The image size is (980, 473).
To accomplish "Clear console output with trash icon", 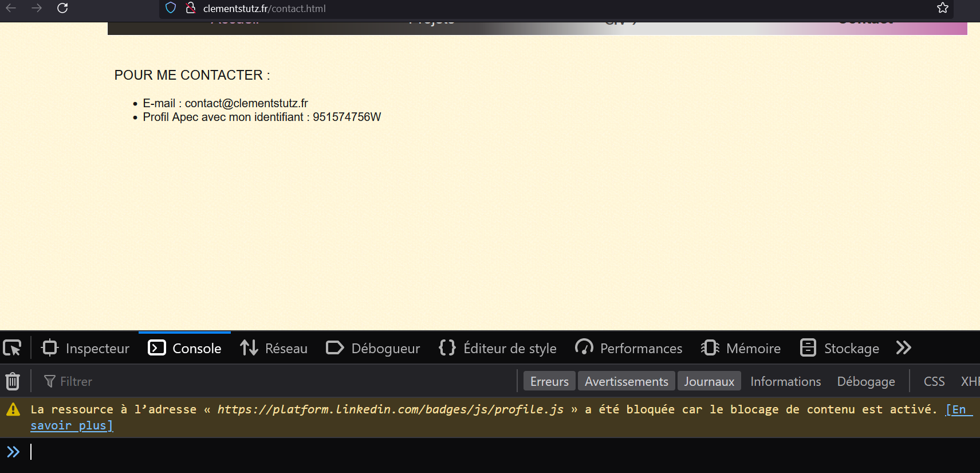I will click(13, 381).
